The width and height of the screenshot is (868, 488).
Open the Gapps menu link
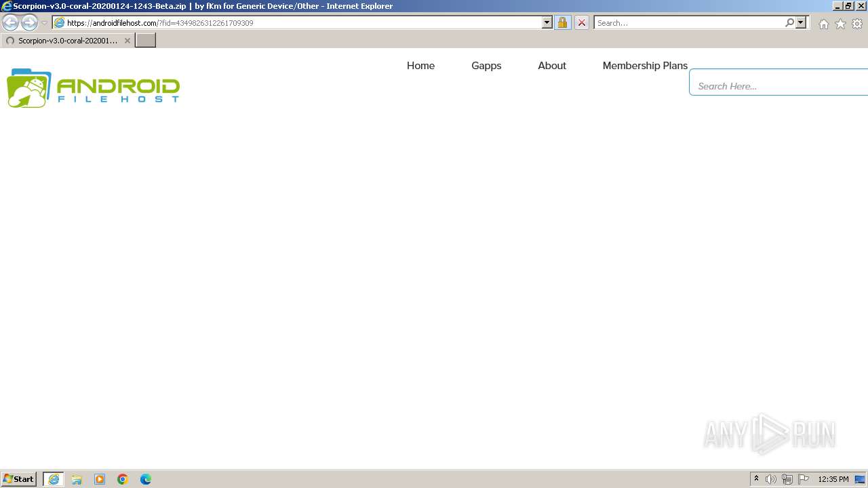[486, 66]
